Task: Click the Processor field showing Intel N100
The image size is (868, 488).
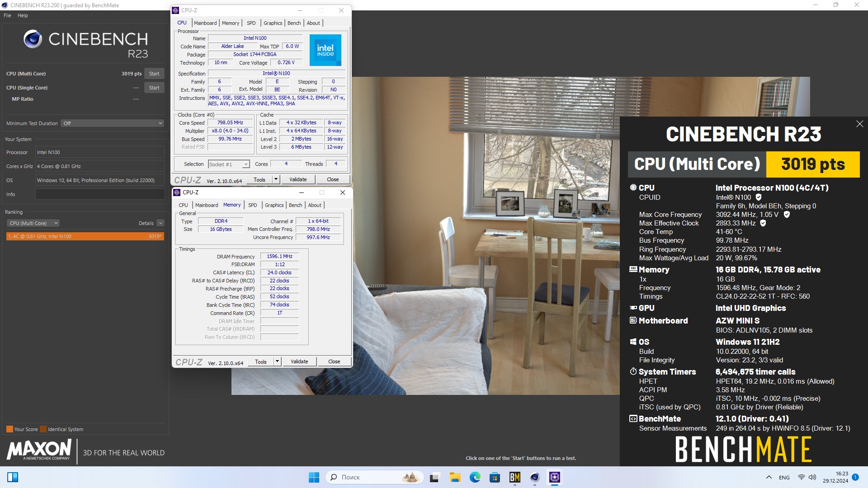Action: 100,152
